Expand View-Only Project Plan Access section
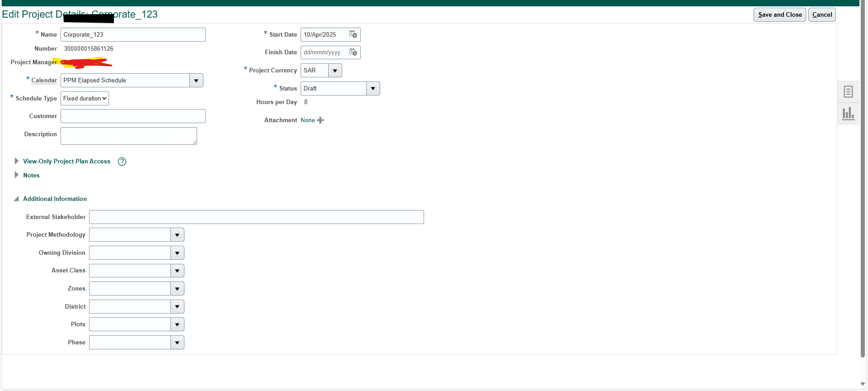Viewport: 868px width, 391px height. [x=16, y=161]
